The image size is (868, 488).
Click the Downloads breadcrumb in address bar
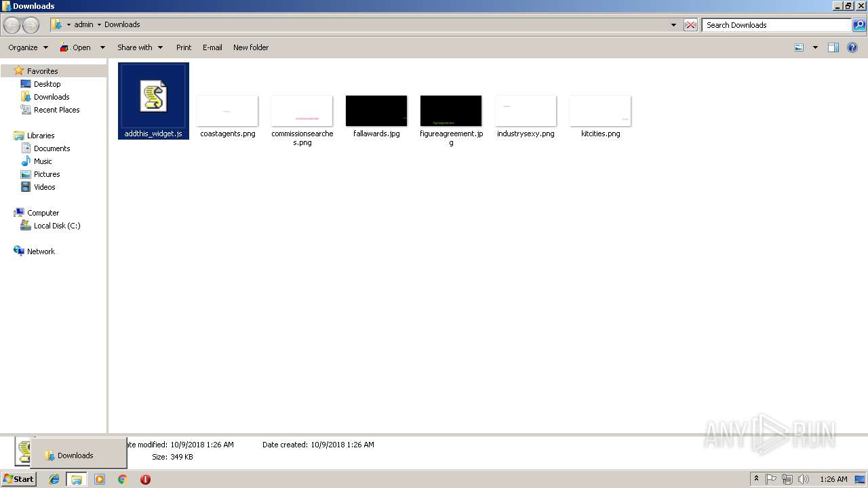coord(122,24)
